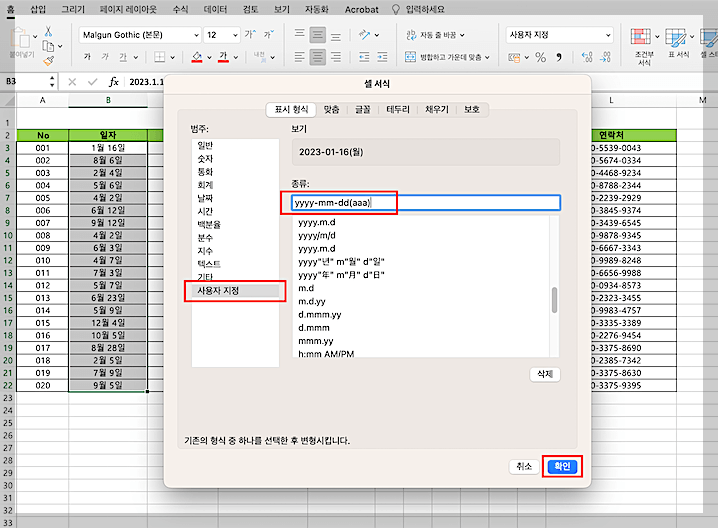Center text horizontally icon
This screenshot has height=528, width=718.
(317, 57)
